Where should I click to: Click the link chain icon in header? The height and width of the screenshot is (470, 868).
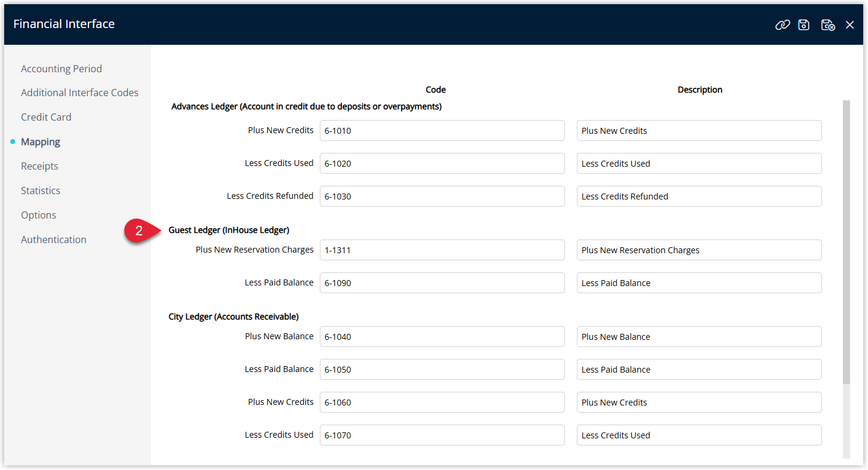coord(783,24)
